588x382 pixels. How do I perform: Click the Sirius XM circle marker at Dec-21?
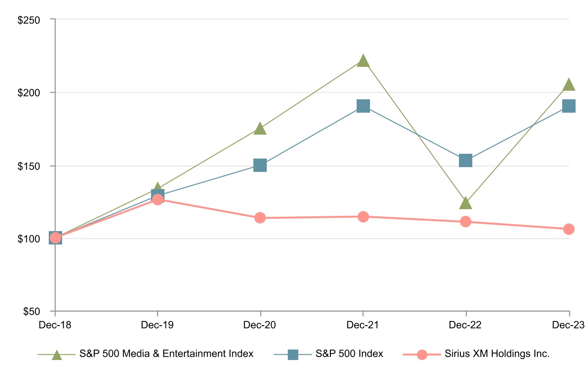tap(363, 217)
